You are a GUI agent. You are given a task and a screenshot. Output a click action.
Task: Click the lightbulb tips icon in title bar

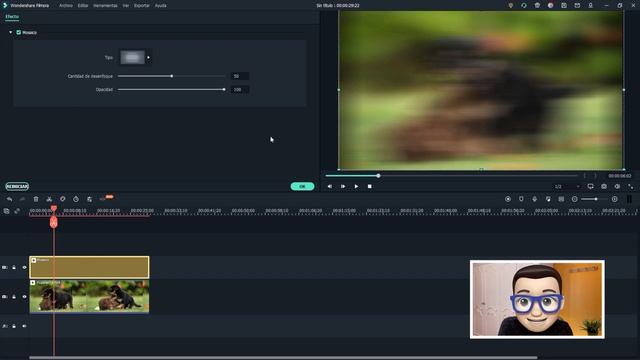[x=511, y=6]
